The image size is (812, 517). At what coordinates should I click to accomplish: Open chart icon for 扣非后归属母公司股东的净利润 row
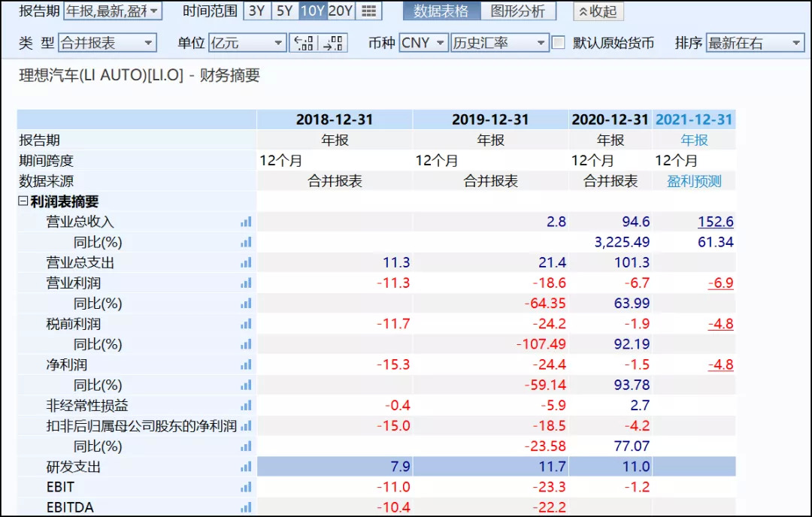[246, 426]
